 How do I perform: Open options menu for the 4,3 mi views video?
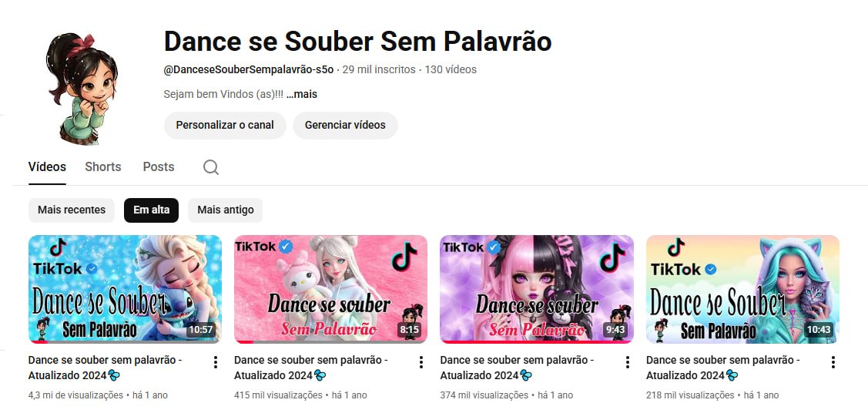tap(216, 362)
